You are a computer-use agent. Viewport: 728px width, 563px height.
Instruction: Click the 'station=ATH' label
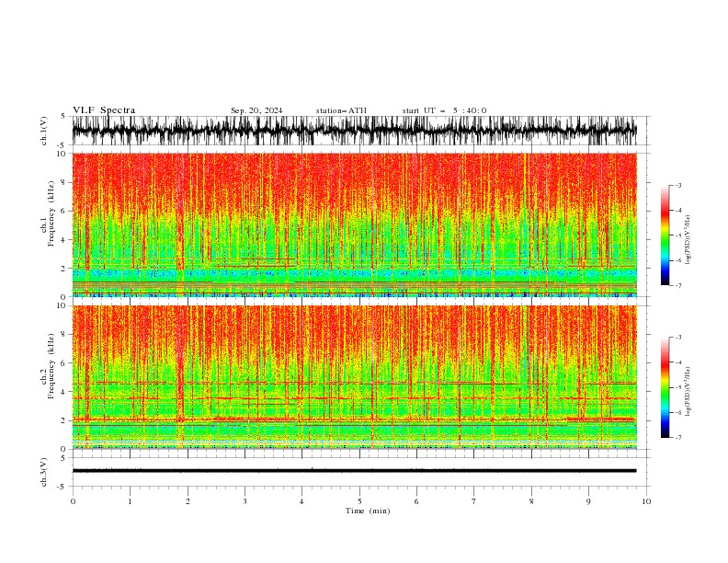[341, 110]
